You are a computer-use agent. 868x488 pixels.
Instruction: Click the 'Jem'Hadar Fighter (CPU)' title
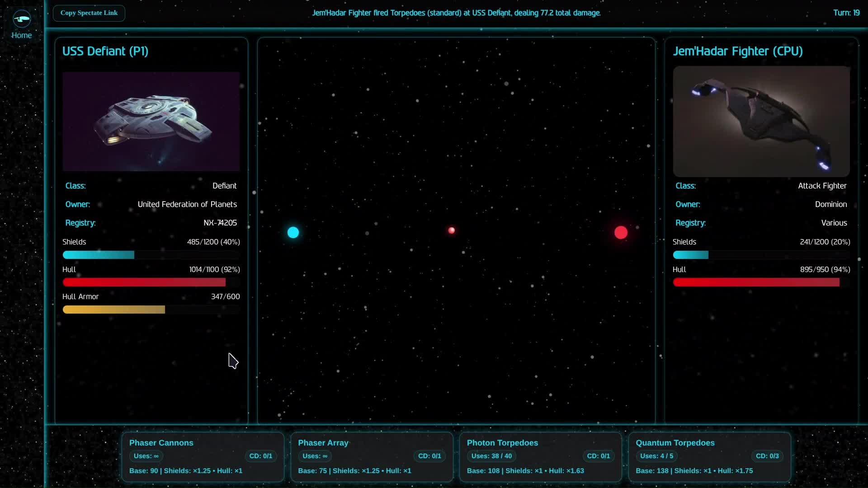point(738,51)
